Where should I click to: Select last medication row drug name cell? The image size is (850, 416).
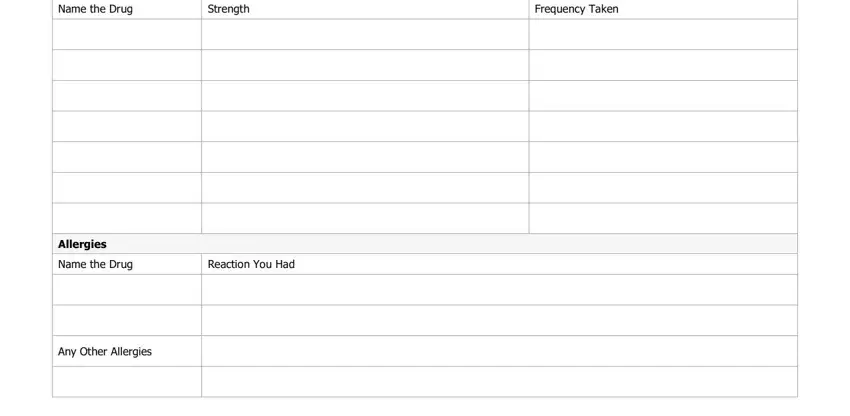(127, 219)
